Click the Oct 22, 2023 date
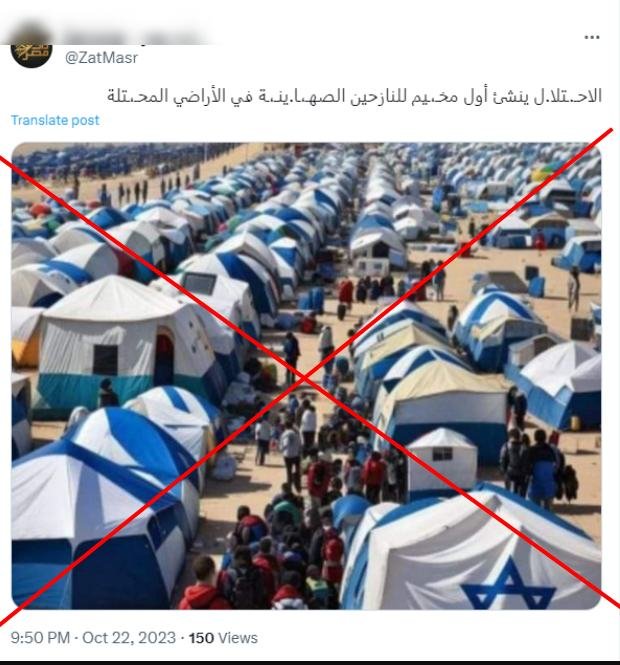Screen dimensions: 620x665 129,638
